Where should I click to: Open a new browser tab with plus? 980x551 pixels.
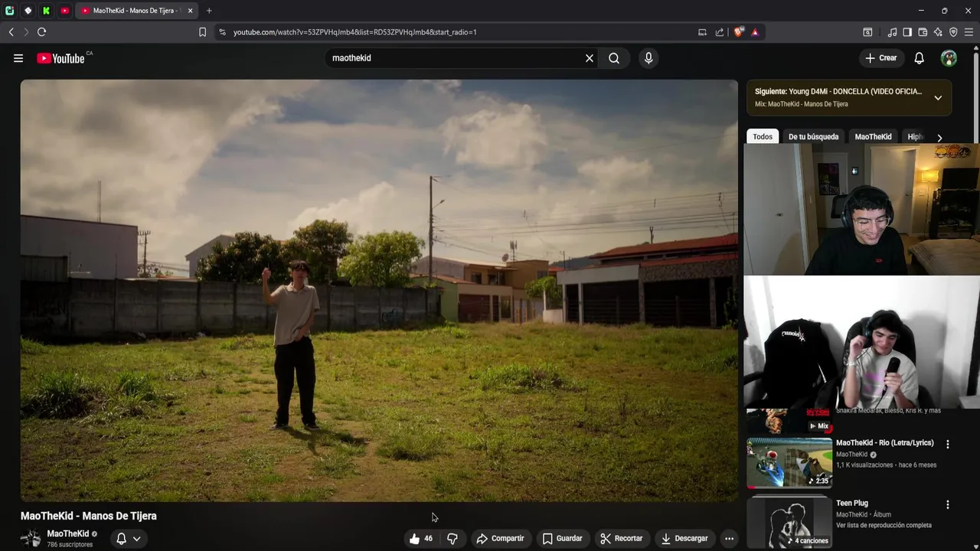209,11
